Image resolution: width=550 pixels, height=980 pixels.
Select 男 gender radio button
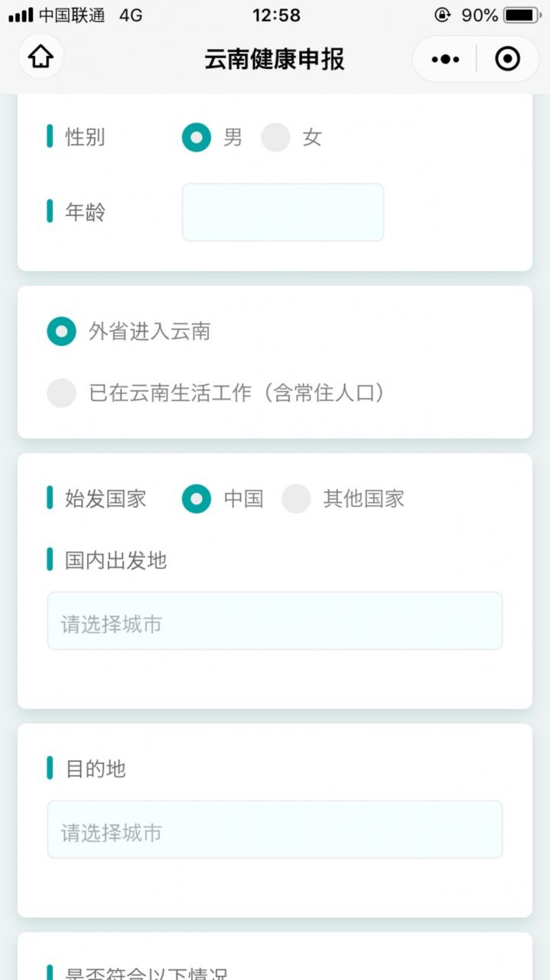[197, 138]
